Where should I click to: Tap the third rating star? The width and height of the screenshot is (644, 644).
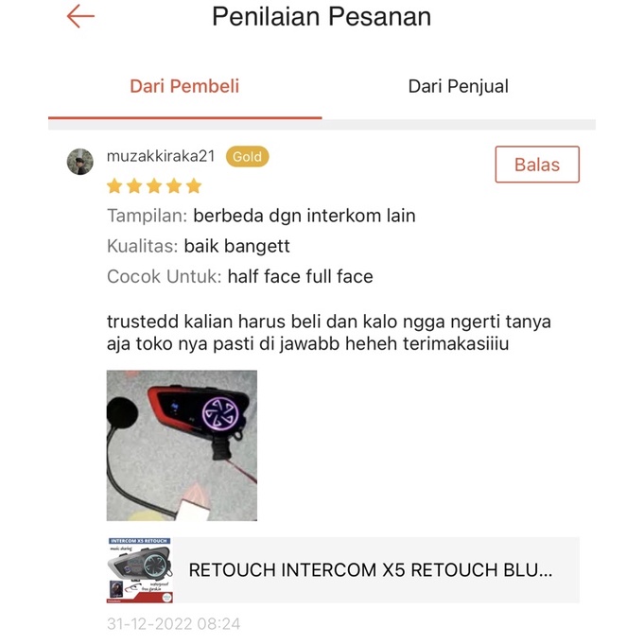click(154, 186)
